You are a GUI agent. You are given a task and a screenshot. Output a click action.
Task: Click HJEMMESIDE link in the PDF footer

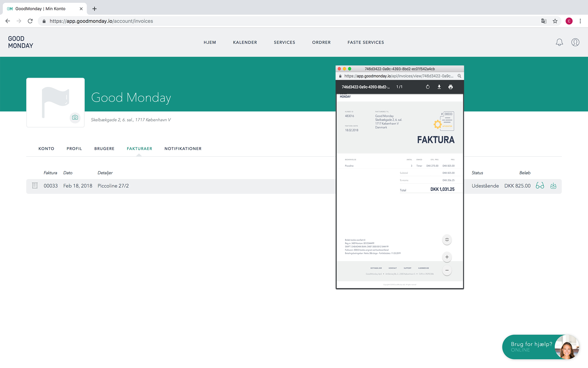click(x=423, y=268)
